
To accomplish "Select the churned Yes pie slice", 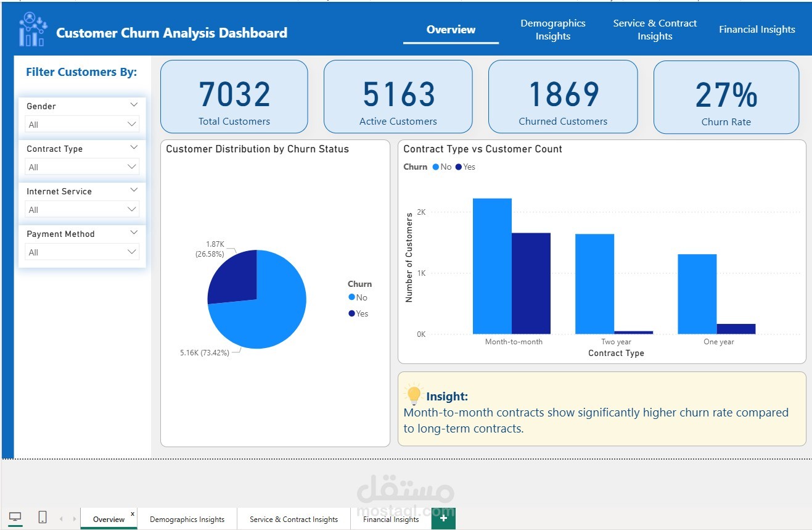I will pyautogui.click(x=237, y=281).
